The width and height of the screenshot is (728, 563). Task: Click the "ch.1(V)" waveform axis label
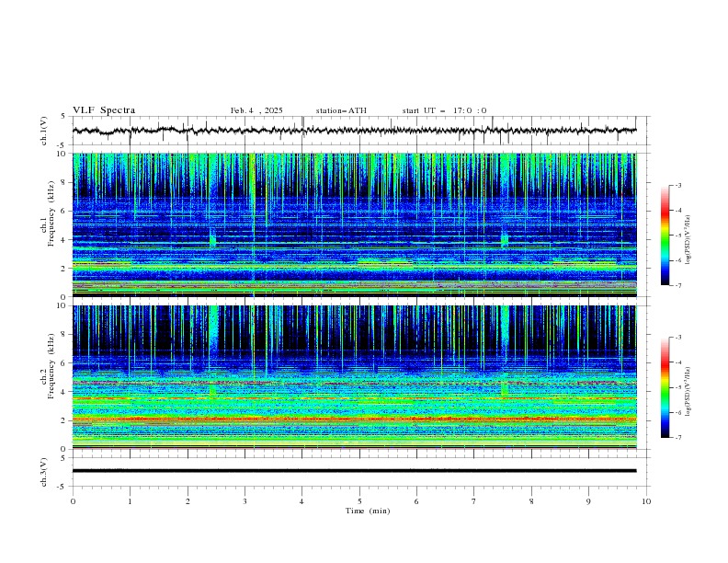(44, 131)
